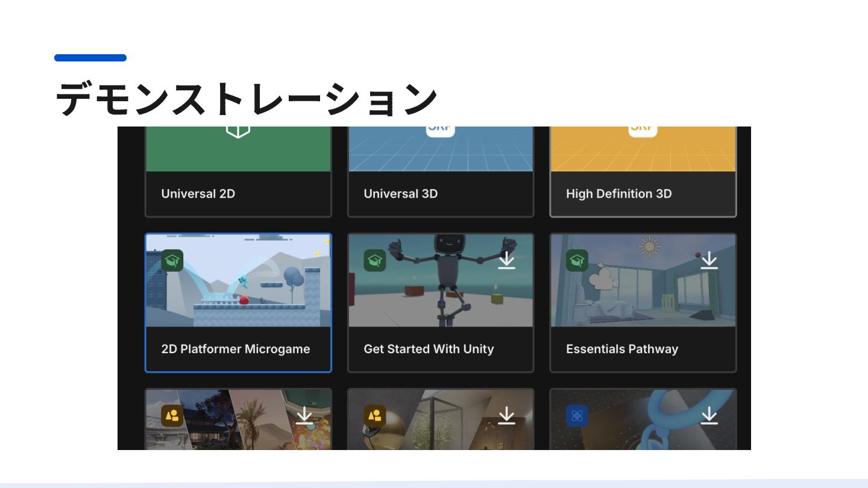Select the 2D Platformer Microgame preview image

pos(238,281)
